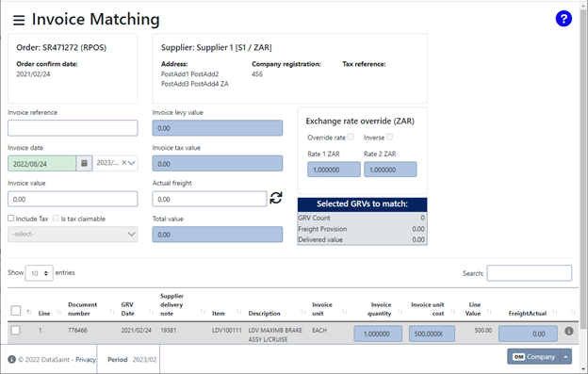Click the table Search box
The height and width of the screenshot is (374, 588).
click(530, 273)
